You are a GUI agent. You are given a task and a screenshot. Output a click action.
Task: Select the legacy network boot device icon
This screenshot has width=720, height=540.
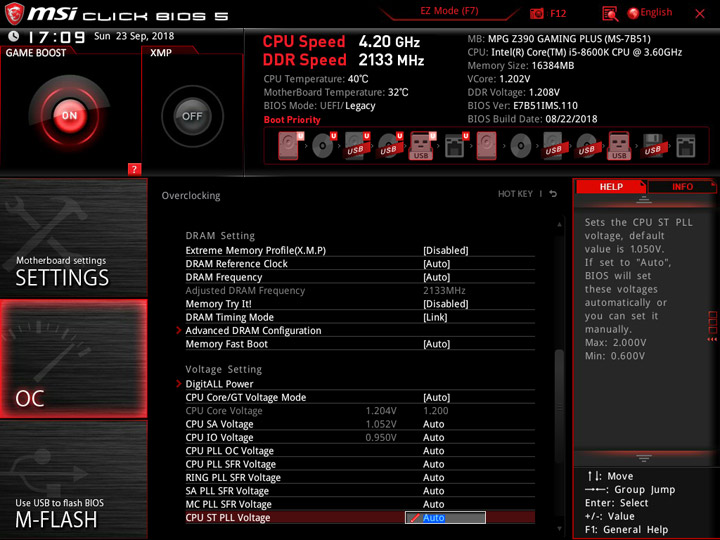click(686, 146)
